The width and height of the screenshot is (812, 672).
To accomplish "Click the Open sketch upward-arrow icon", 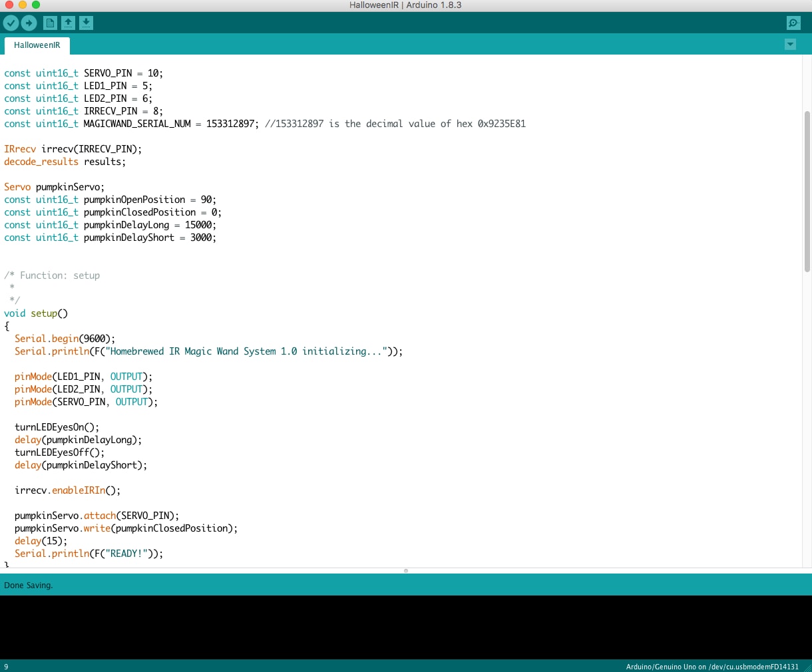I will (x=68, y=22).
